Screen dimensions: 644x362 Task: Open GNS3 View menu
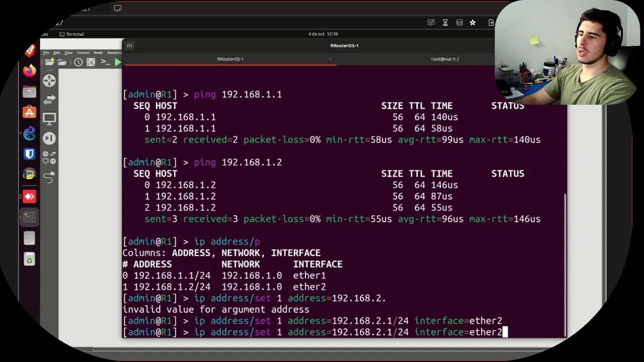(x=68, y=53)
